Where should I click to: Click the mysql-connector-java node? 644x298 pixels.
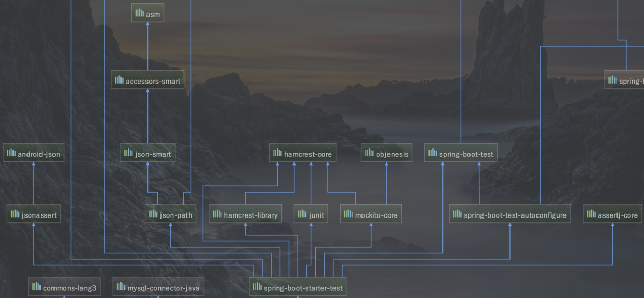[x=158, y=287]
